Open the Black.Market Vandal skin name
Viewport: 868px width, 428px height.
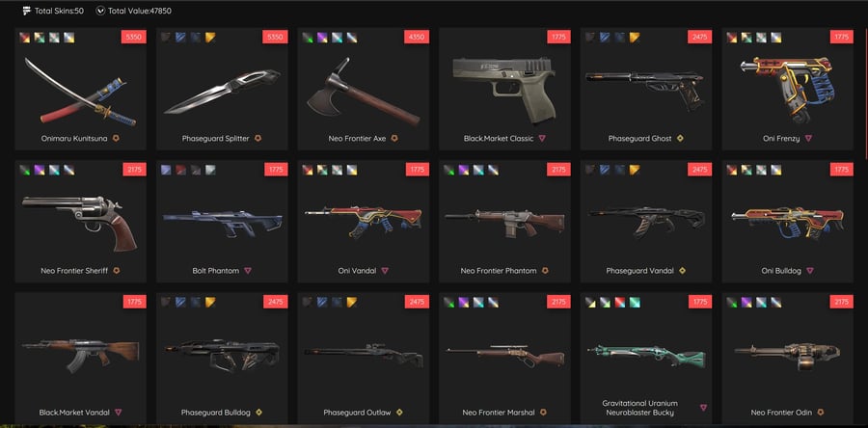74,413
